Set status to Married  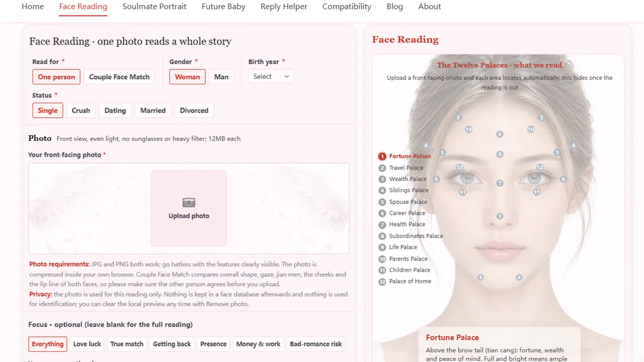(x=153, y=111)
